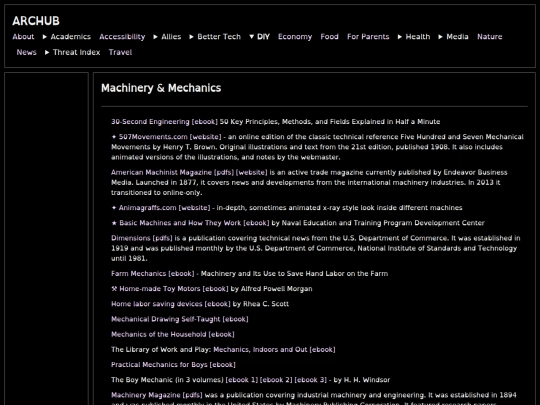
Task: Open American Machinist Magazine pdfs link
Action: (x=224, y=173)
